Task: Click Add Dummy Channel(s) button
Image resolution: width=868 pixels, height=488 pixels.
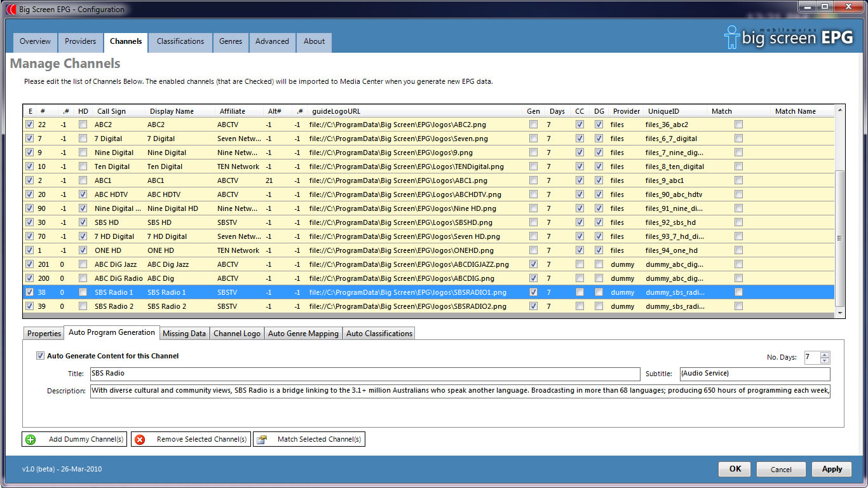Action: (74, 440)
